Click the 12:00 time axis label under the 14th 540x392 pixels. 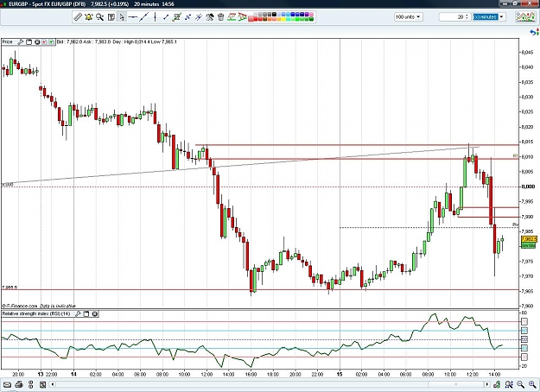pos(206,374)
